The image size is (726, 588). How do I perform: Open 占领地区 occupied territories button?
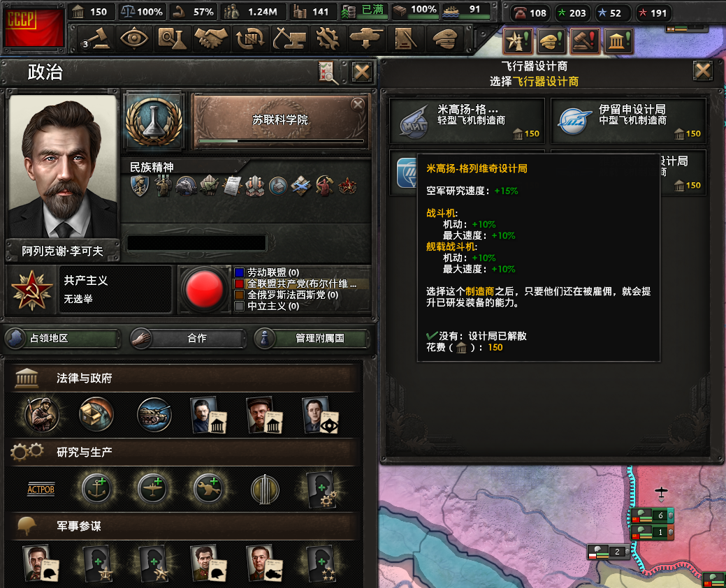[62, 338]
